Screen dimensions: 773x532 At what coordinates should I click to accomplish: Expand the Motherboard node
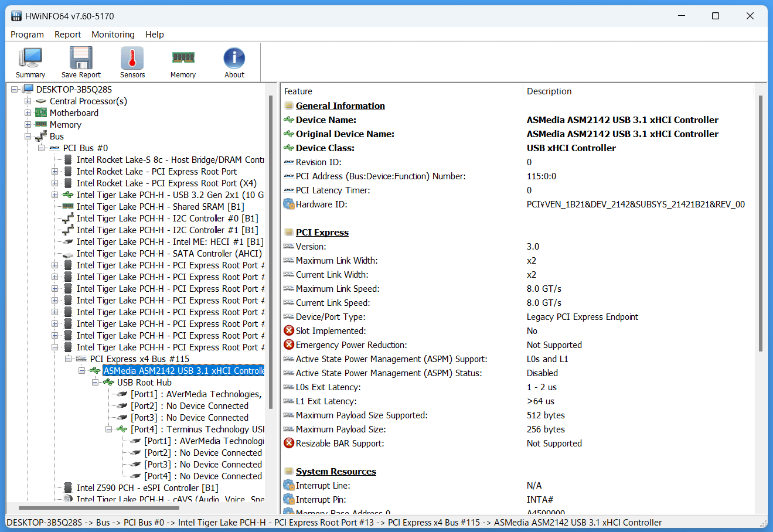coord(28,112)
